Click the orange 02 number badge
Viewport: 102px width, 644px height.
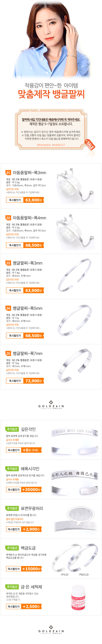(x=8, y=218)
